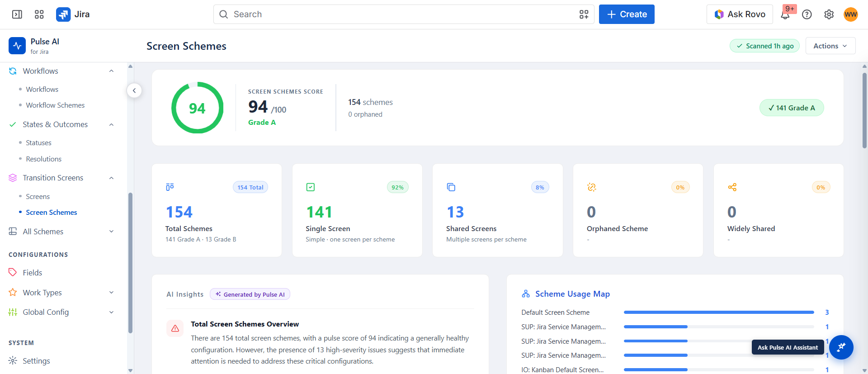Click the 141 Single Screen count
The height and width of the screenshot is (374, 868).
tap(319, 212)
